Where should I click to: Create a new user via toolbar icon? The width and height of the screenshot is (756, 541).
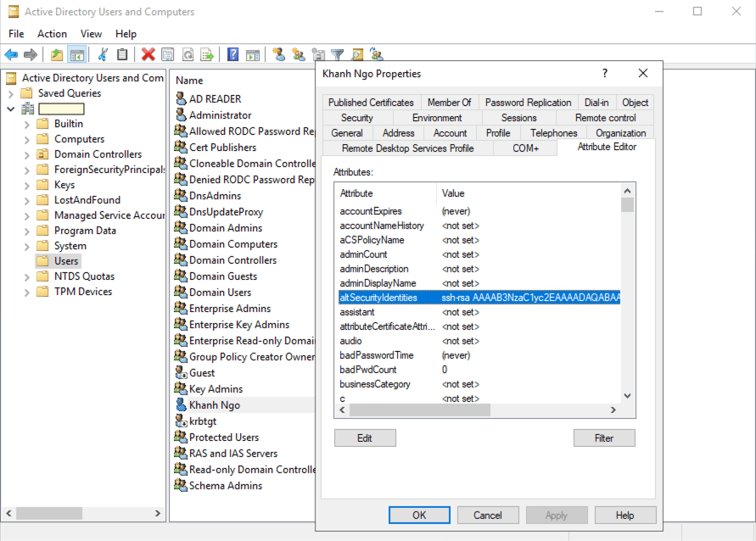278,54
